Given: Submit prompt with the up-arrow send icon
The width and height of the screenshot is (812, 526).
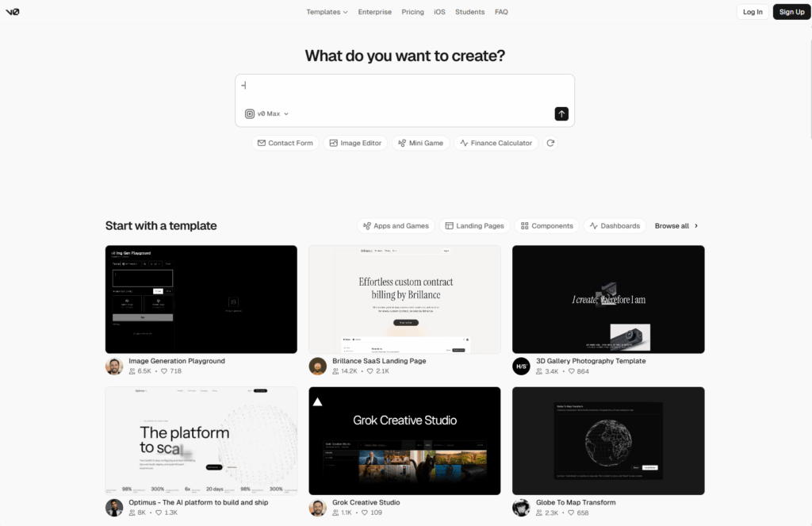Looking at the screenshot, I should tap(561, 113).
